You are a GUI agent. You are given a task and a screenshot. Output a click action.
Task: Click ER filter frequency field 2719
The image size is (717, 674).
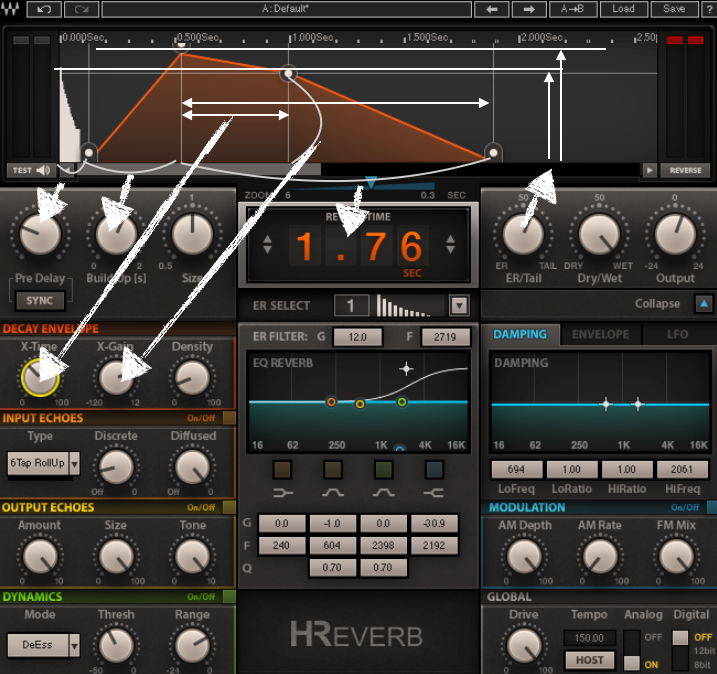(445, 337)
